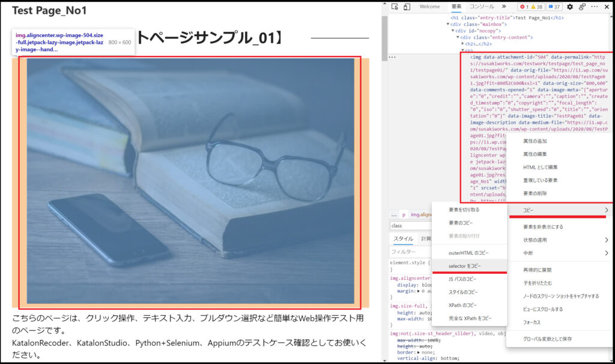Click the page's vertical scrollbar thumb
The height and width of the screenshot is (364, 615).
[x=384, y=37]
